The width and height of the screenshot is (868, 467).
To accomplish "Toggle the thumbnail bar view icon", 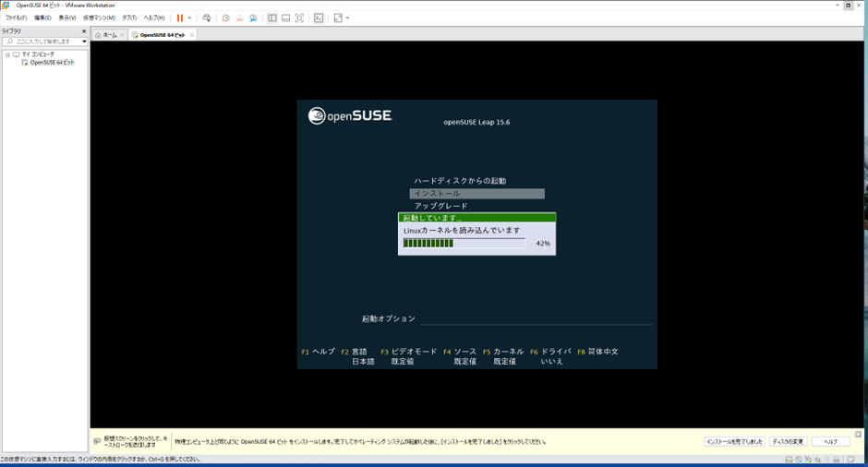I will click(285, 18).
